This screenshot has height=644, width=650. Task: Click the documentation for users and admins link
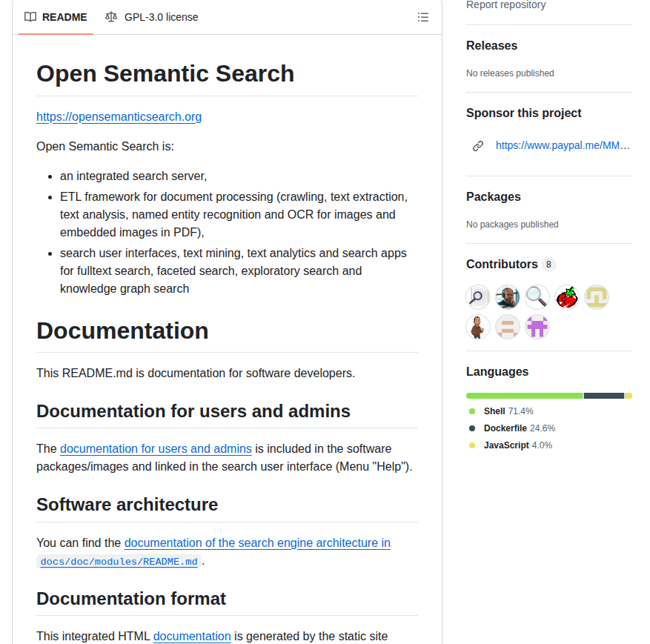click(156, 448)
